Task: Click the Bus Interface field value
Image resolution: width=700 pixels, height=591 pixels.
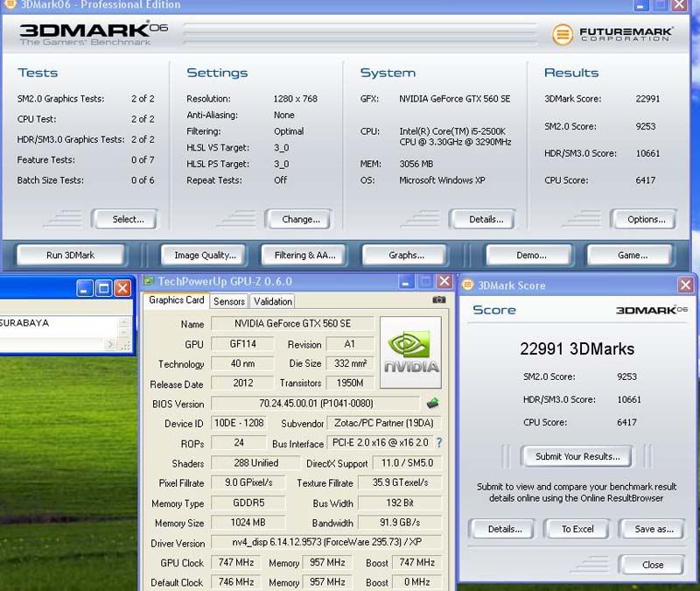Action: pyautogui.click(x=380, y=443)
